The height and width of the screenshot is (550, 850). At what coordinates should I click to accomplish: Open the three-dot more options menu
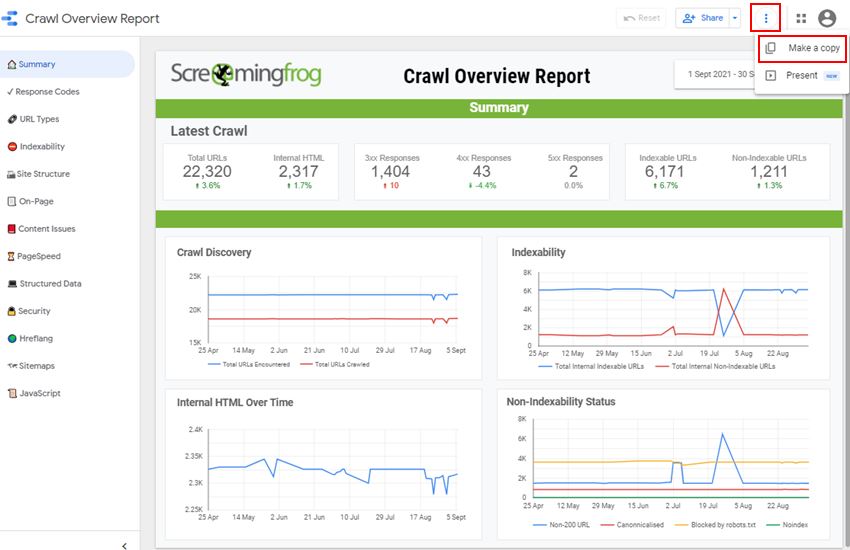[x=765, y=18]
